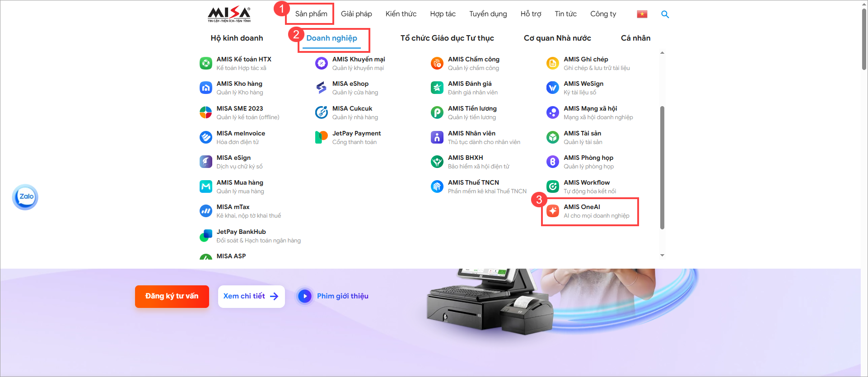Click the JetPay BankHub icon
868x377 pixels.
click(206, 236)
